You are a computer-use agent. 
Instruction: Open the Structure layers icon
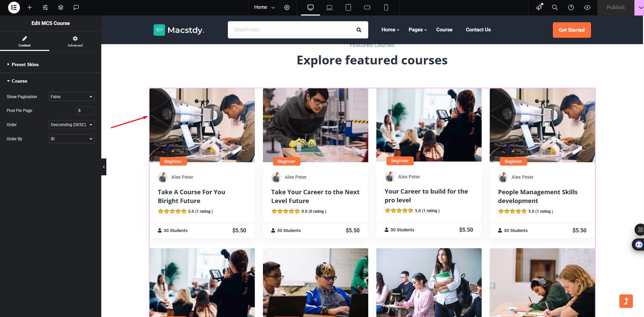pyautogui.click(x=61, y=7)
